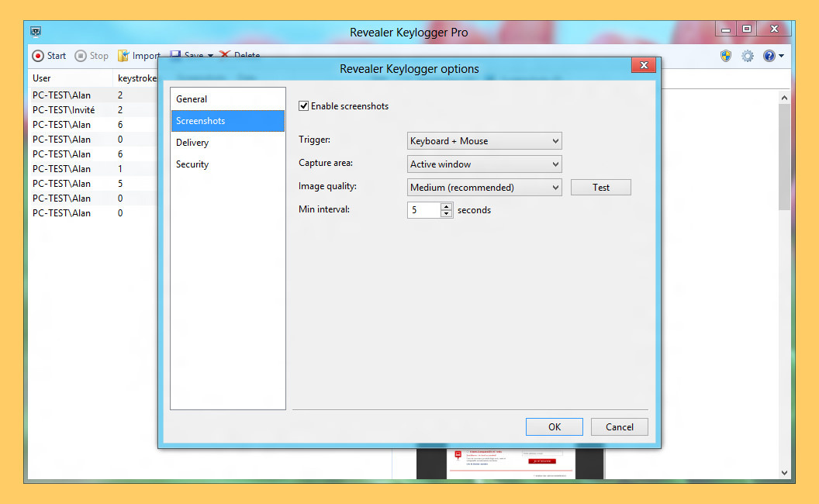The width and height of the screenshot is (819, 504).
Task: Open the Image quality dropdown
Action: 485,188
